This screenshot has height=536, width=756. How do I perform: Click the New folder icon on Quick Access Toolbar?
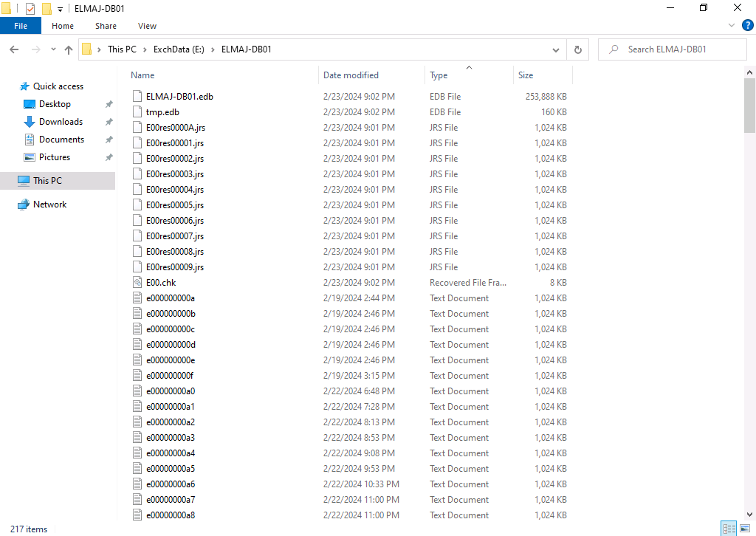pyautogui.click(x=46, y=8)
